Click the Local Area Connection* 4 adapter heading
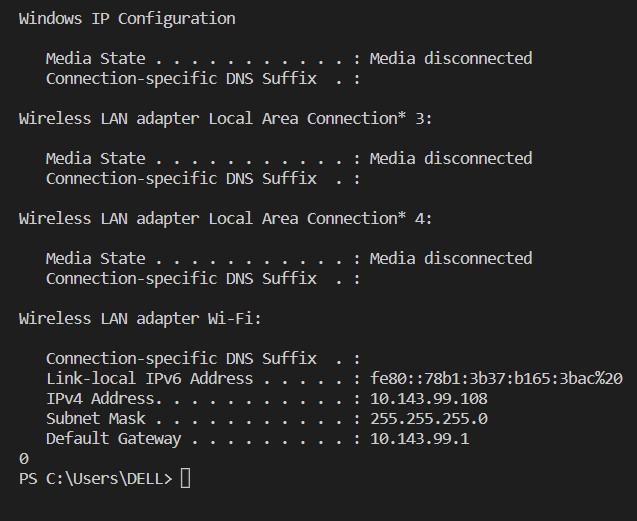Viewport: 637px width, 521px height. click(x=225, y=218)
